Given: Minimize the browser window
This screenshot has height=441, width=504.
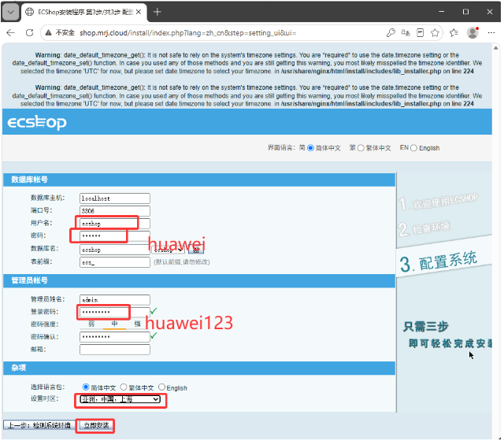Looking at the screenshot, I should pyautogui.click(x=442, y=12).
